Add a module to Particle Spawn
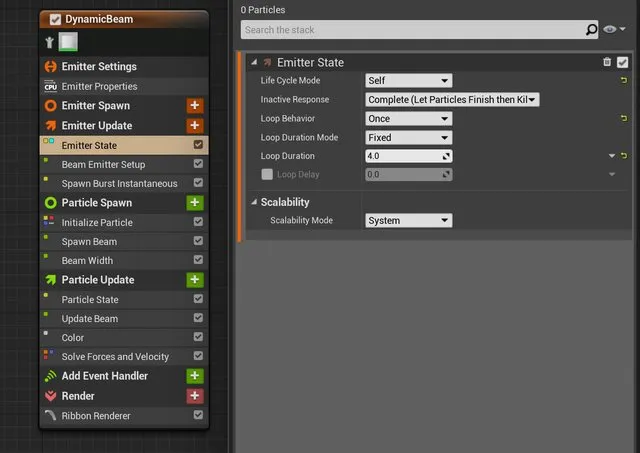This screenshot has width=640, height=453. [x=195, y=202]
